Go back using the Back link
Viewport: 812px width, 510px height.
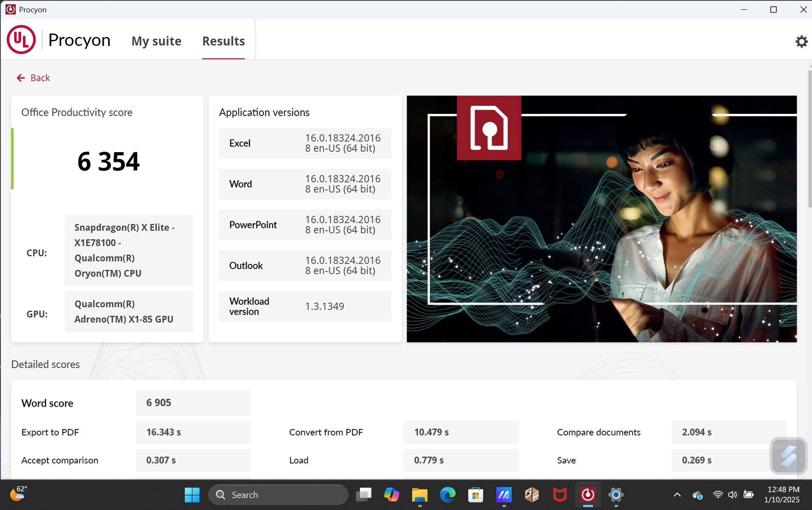click(40, 78)
